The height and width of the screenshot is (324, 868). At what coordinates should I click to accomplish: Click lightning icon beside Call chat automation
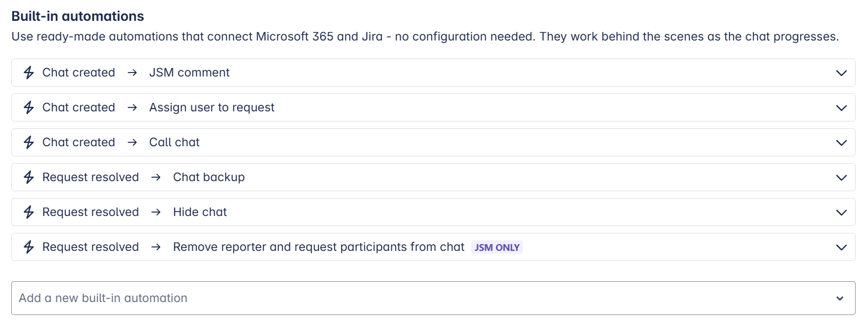point(29,142)
